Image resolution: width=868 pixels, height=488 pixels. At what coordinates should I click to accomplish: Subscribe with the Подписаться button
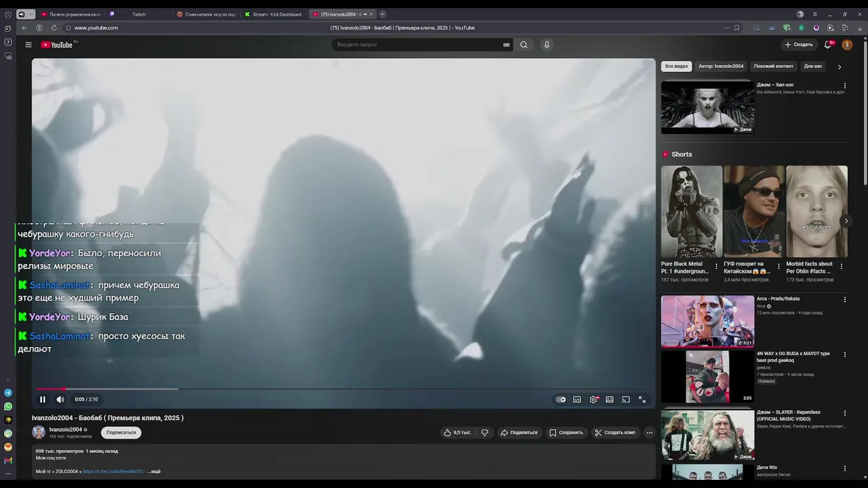point(121,432)
